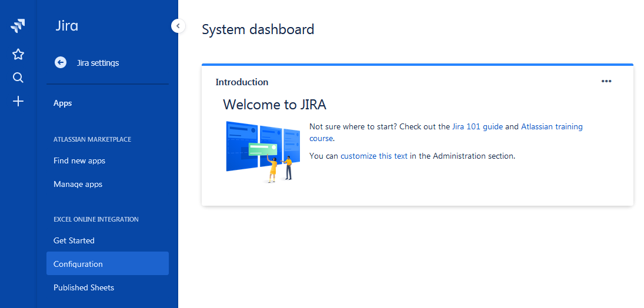Click the Jira logo icon
The image size is (644, 308).
coord(18,26)
